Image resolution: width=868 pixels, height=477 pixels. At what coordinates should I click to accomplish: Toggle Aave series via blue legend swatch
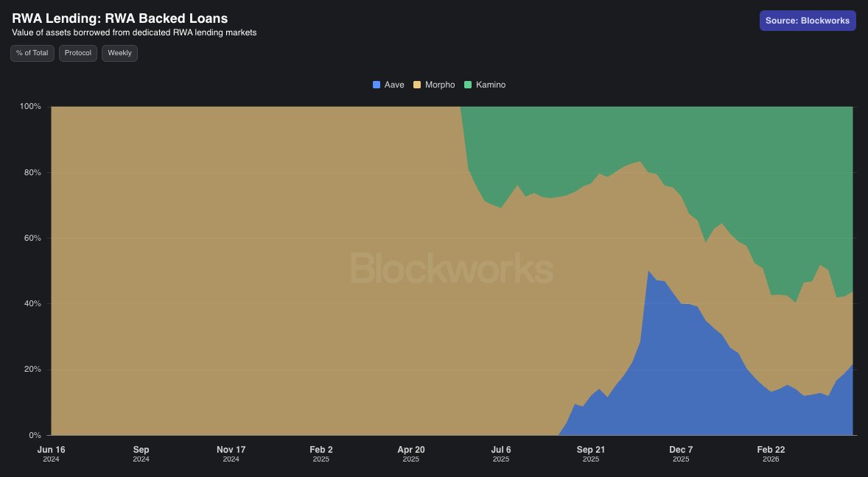point(377,85)
